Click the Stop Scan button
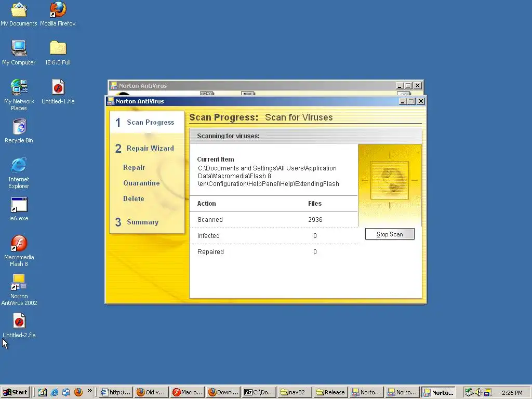 [390, 234]
